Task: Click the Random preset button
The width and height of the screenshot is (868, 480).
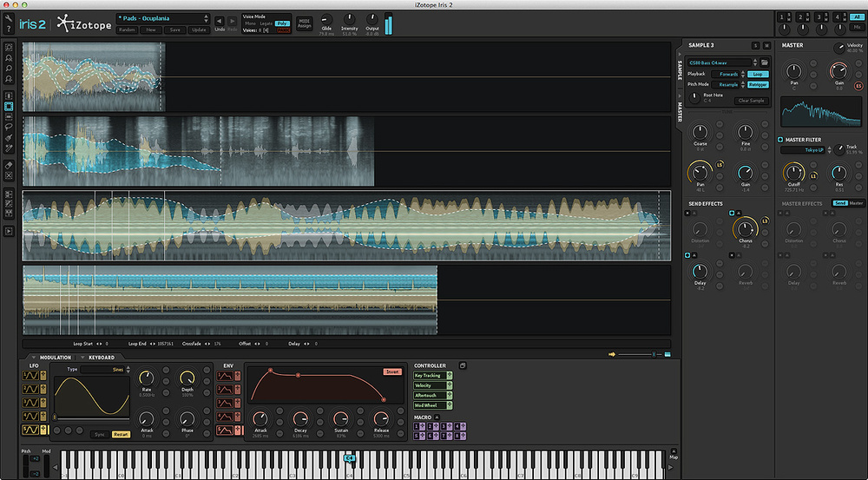Action: tap(128, 30)
